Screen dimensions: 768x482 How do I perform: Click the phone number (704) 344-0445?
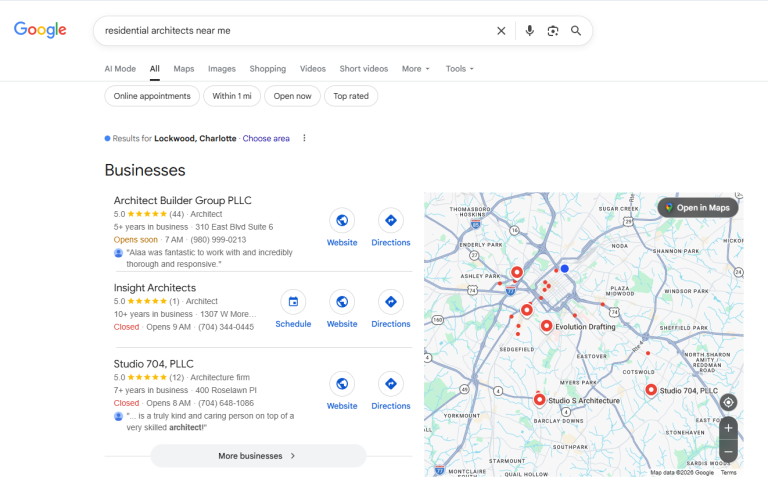(226, 327)
